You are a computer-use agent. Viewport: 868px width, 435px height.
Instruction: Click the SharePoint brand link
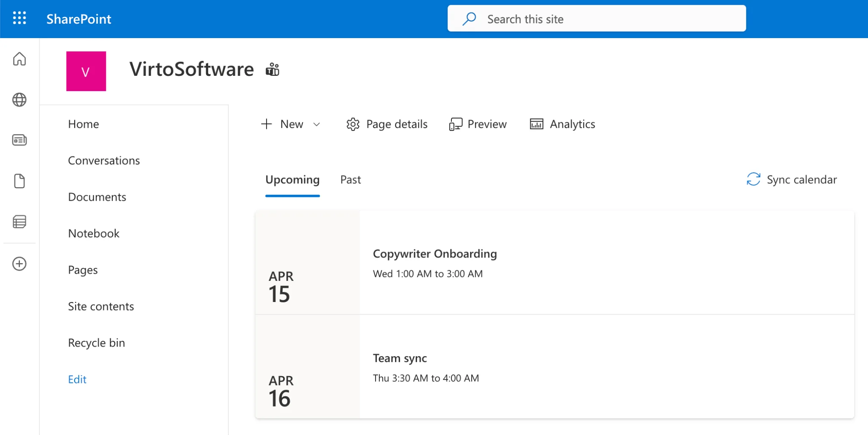(79, 19)
